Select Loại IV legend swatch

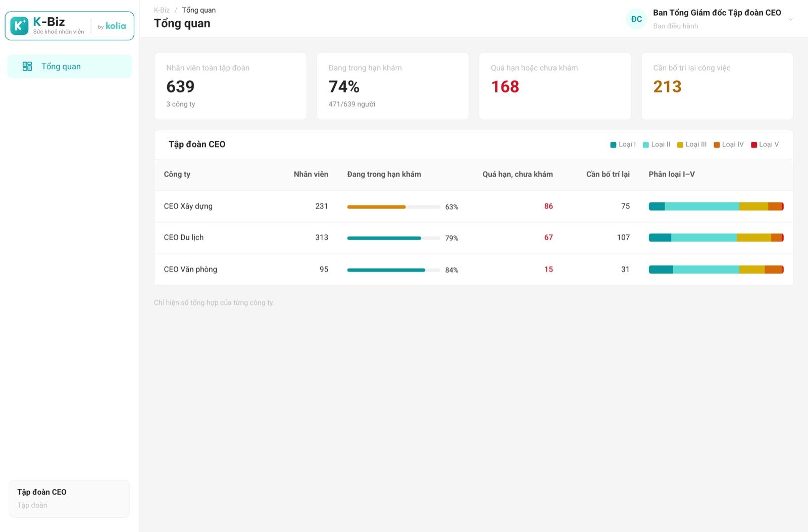click(717, 145)
